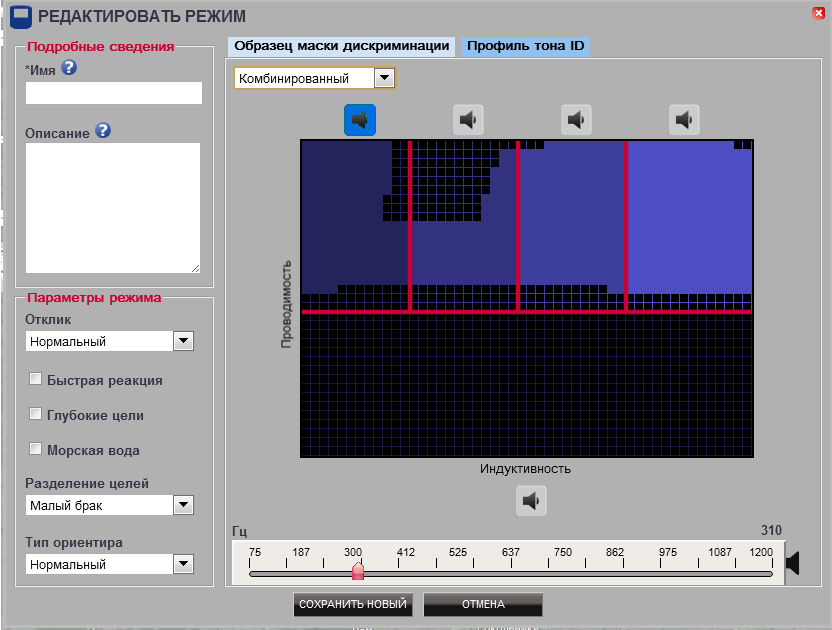Expand the Отклик dropdown
This screenshot has width=832, height=630.
click(183, 341)
